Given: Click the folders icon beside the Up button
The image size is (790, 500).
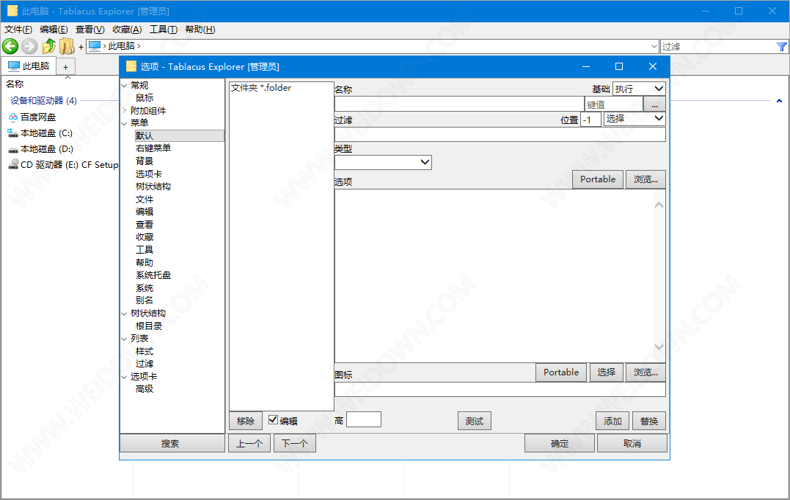Looking at the screenshot, I should 67,46.
